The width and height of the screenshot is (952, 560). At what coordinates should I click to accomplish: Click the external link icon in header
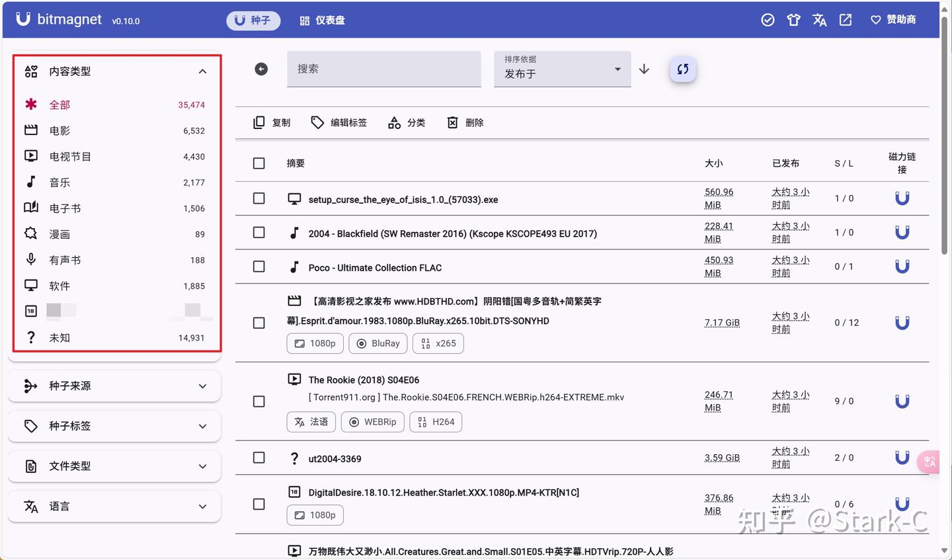846,20
